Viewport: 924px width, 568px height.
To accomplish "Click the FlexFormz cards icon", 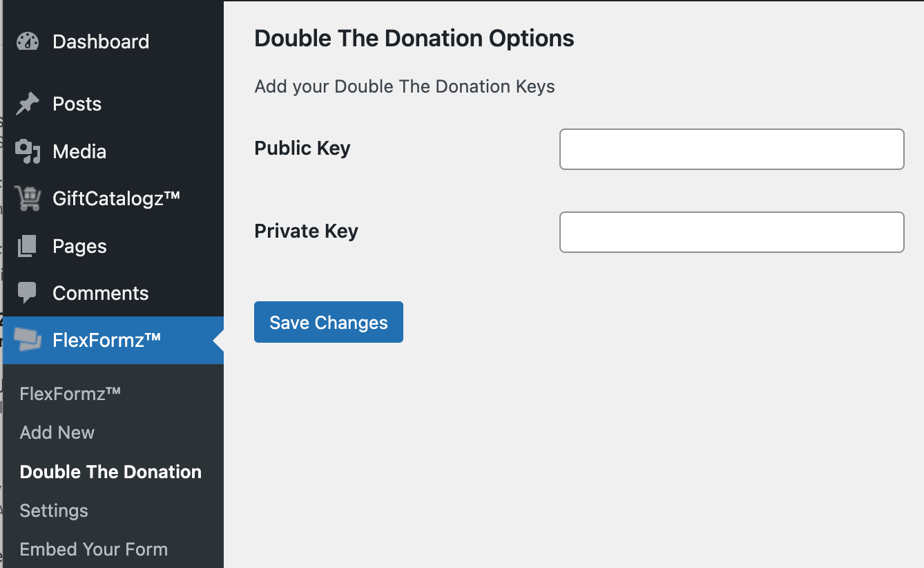I will 28,339.
